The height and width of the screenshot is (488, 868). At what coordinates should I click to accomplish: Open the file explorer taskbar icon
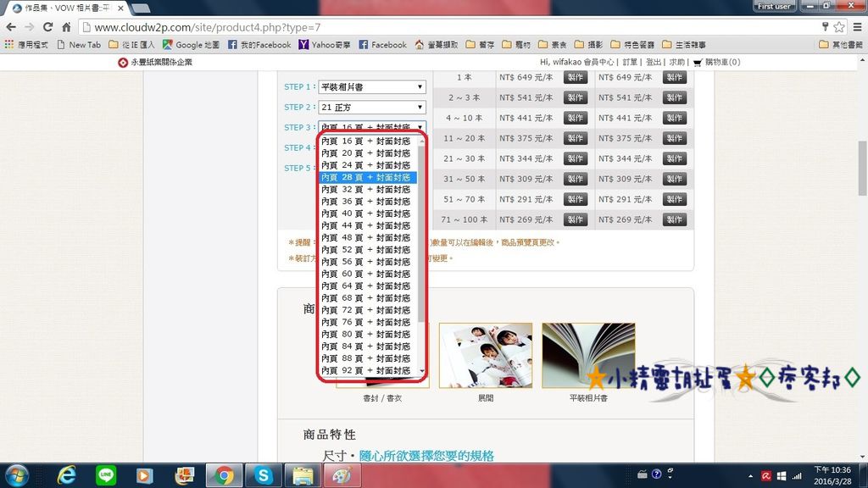pos(303,476)
